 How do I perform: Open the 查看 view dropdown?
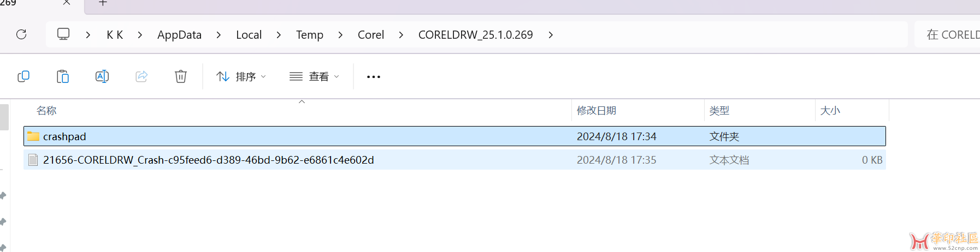[x=314, y=77]
